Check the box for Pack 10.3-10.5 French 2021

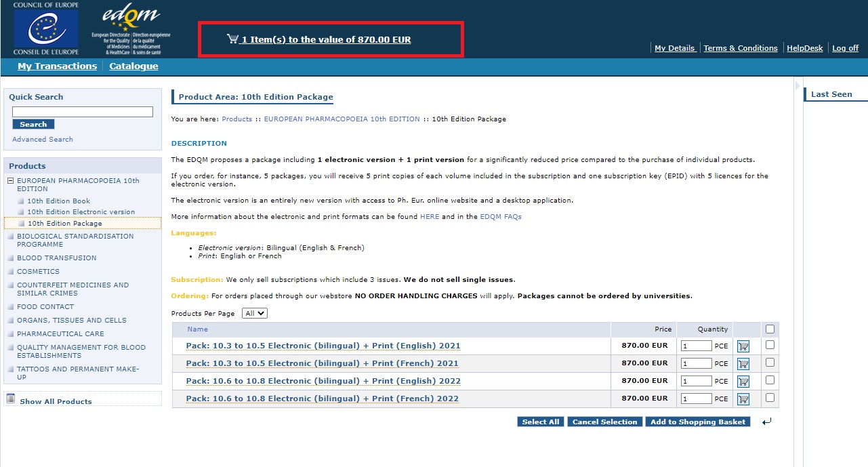pyautogui.click(x=770, y=363)
